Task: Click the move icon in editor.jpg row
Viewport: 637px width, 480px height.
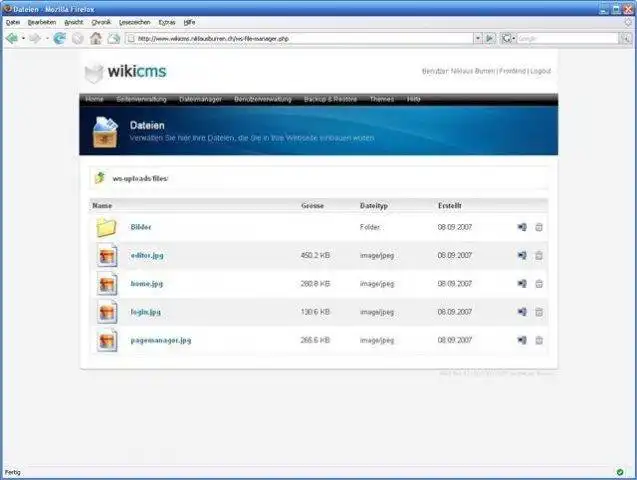Action: coord(522,255)
